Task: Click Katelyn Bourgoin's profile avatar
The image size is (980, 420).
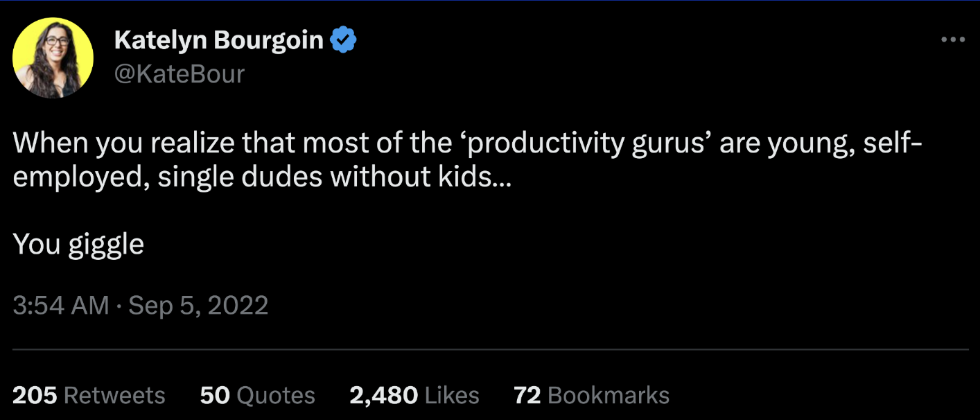Action: coord(53,58)
